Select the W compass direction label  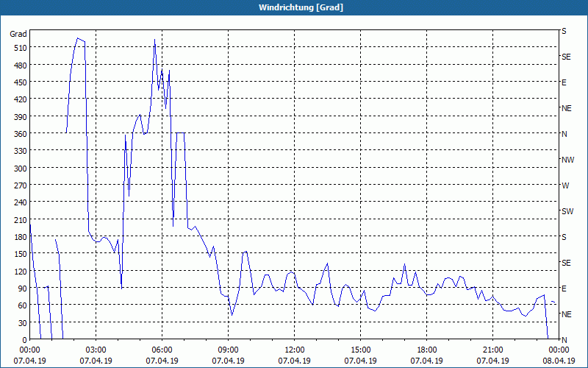point(564,185)
